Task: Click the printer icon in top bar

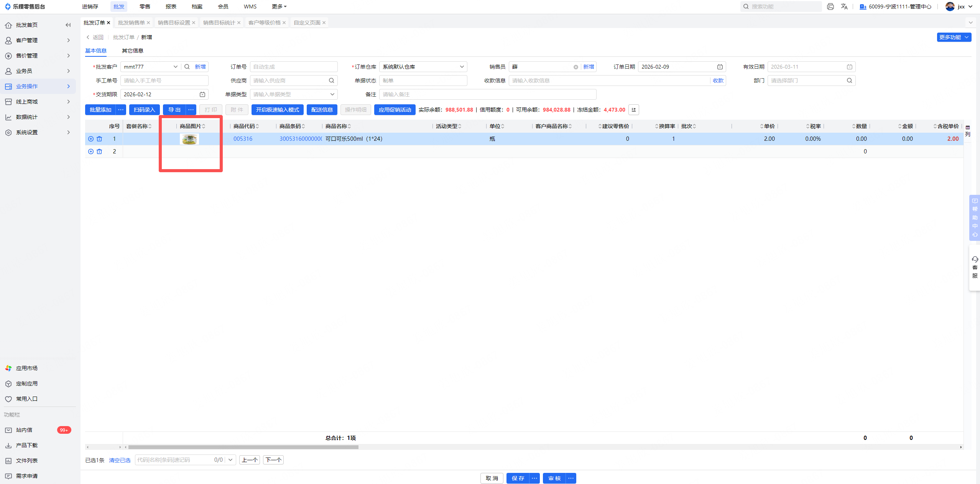Action: pyautogui.click(x=830, y=7)
